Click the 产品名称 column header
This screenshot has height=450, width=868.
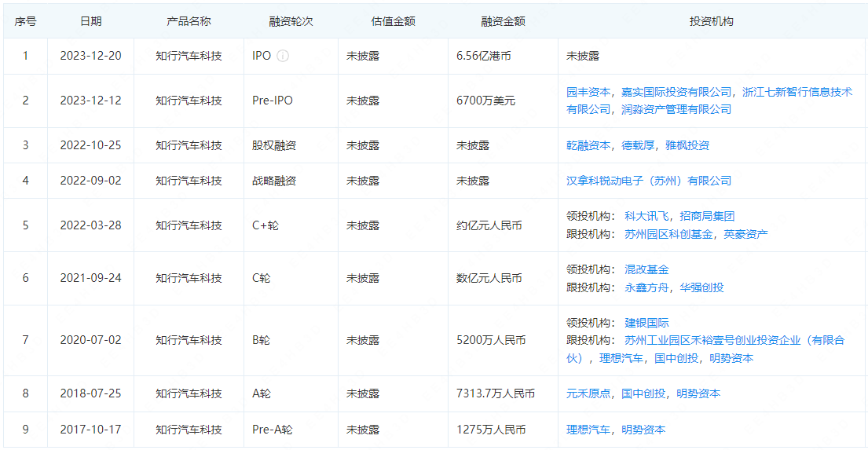[189, 21]
